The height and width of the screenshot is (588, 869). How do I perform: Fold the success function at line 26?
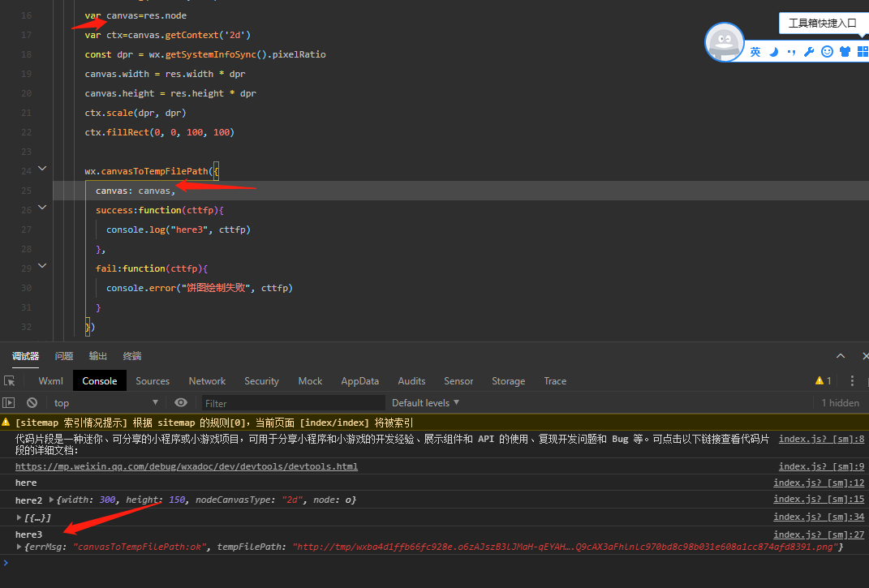[42, 207]
